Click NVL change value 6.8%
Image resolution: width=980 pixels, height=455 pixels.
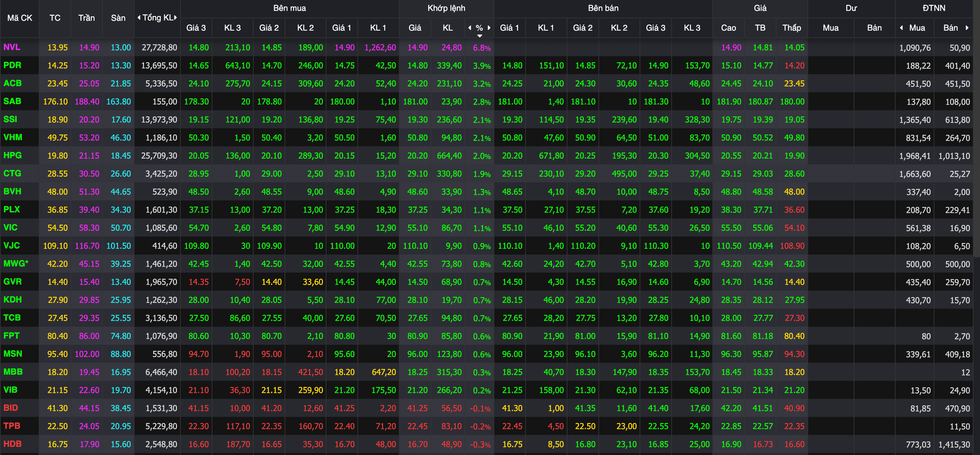point(482,48)
